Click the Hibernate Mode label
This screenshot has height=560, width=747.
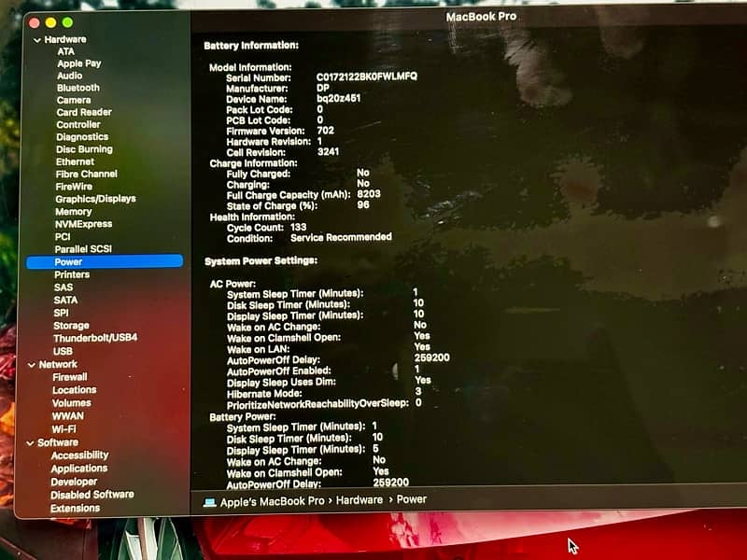[x=264, y=394]
